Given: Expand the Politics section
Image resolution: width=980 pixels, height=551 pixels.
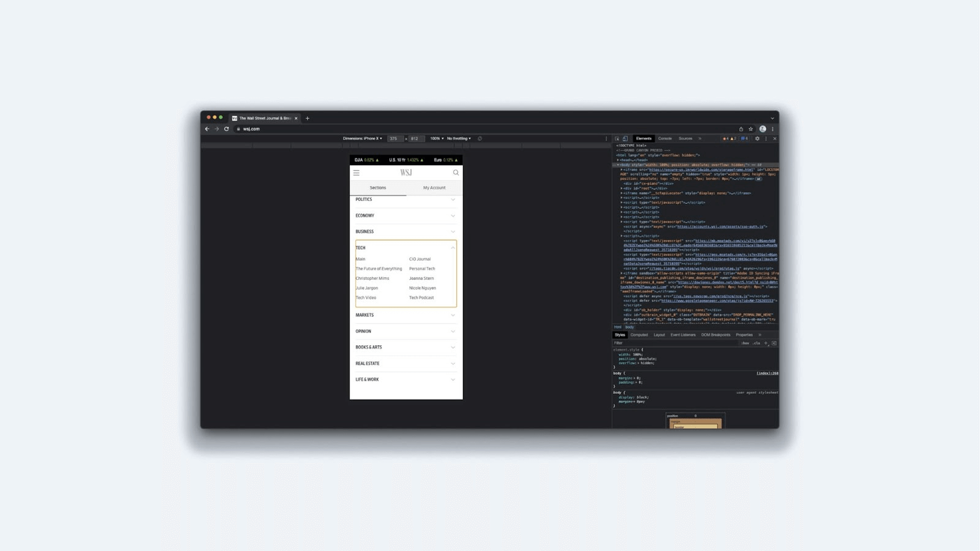Looking at the screenshot, I should [406, 199].
